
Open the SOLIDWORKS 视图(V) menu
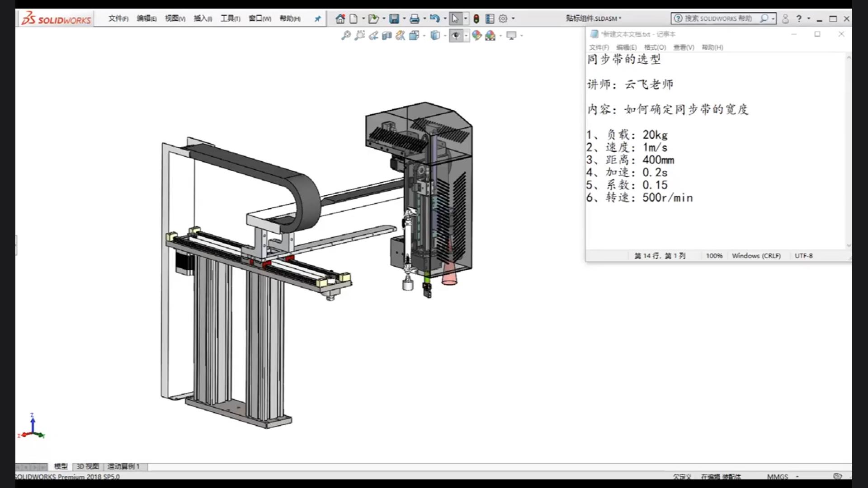(175, 19)
